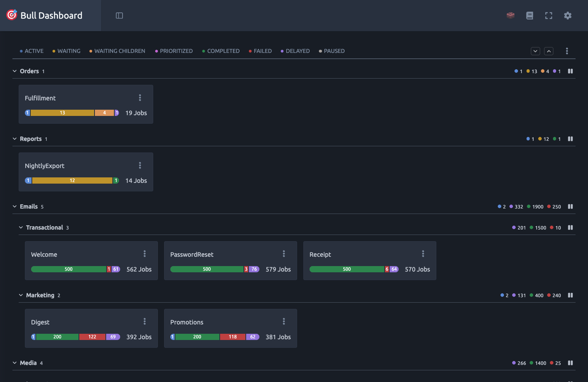The width and height of the screenshot is (588, 382).
Task: Open Fulfillment queue options menu
Action: click(x=140, y=98)
